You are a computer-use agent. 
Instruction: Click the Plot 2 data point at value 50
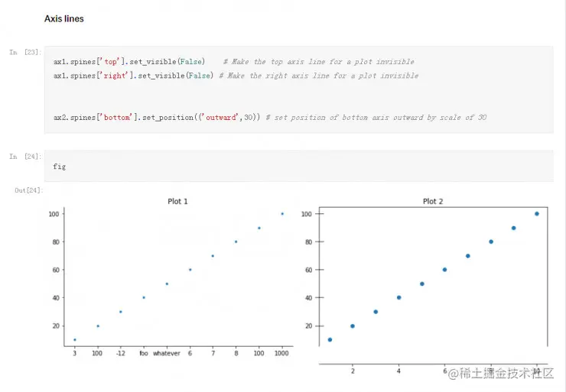click(422, 283)
